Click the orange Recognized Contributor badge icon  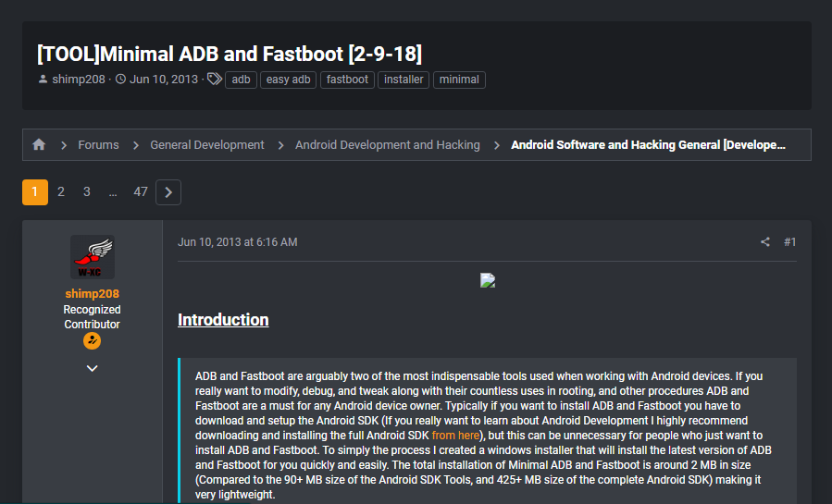click(92, 340)
